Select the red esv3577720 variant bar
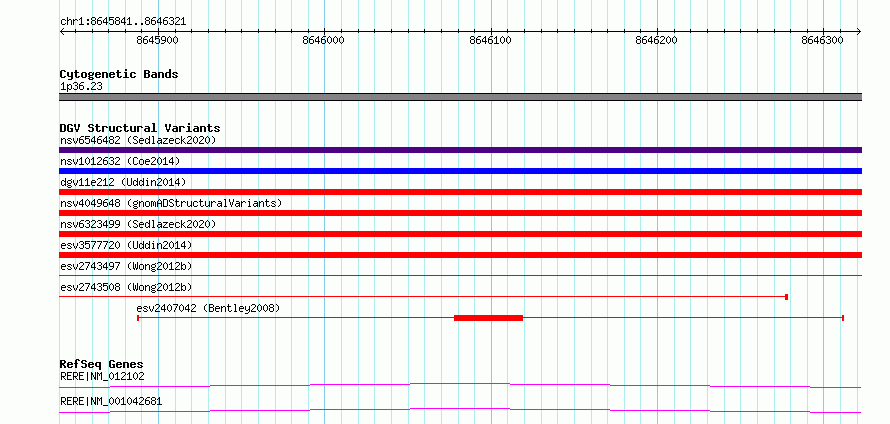Image resolution: width=890 pixels, height=424 pixels. point(460,255)
